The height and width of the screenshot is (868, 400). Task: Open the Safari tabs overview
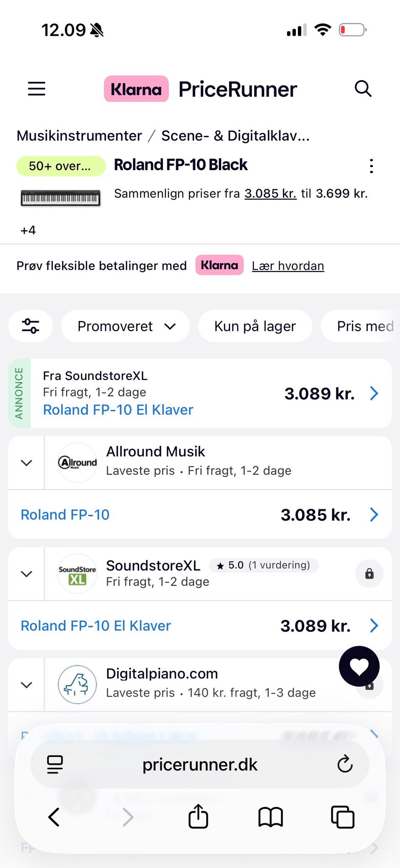pos(342,816)
